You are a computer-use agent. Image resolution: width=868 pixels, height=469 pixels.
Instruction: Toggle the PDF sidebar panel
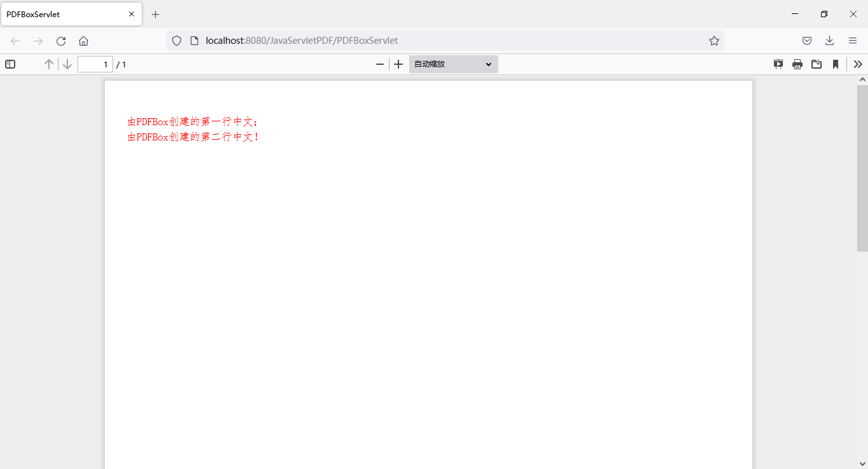(x=10, y=64)
